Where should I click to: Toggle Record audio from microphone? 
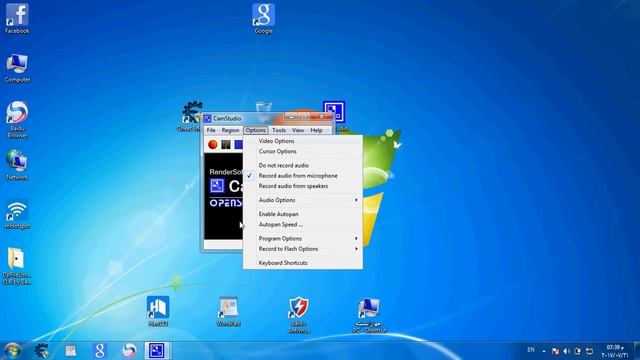302,176
